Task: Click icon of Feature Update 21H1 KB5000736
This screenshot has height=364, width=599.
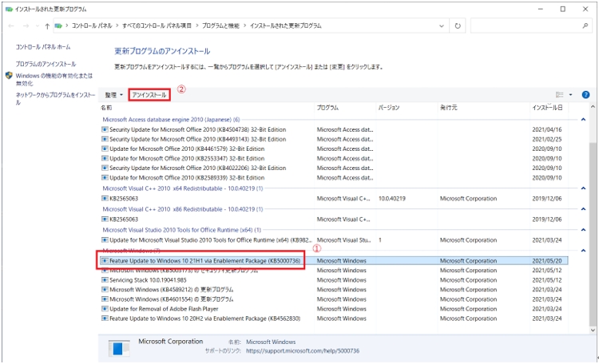Action: click(x=105, y=261)
